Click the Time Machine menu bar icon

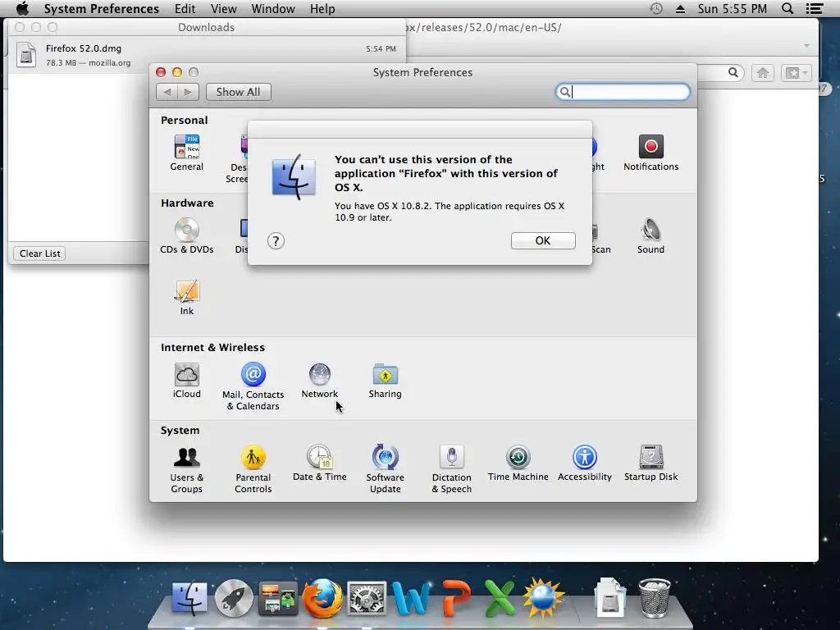tap(656, 8)
